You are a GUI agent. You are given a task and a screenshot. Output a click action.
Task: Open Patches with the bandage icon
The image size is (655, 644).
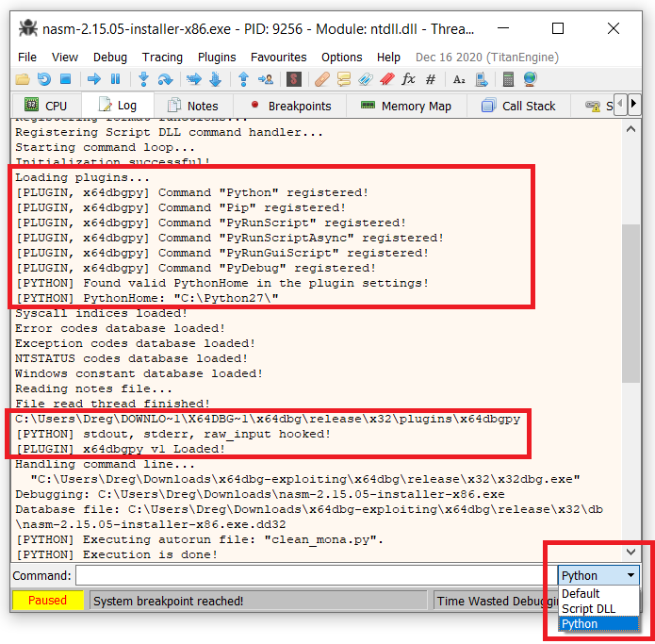pos(322,79)
